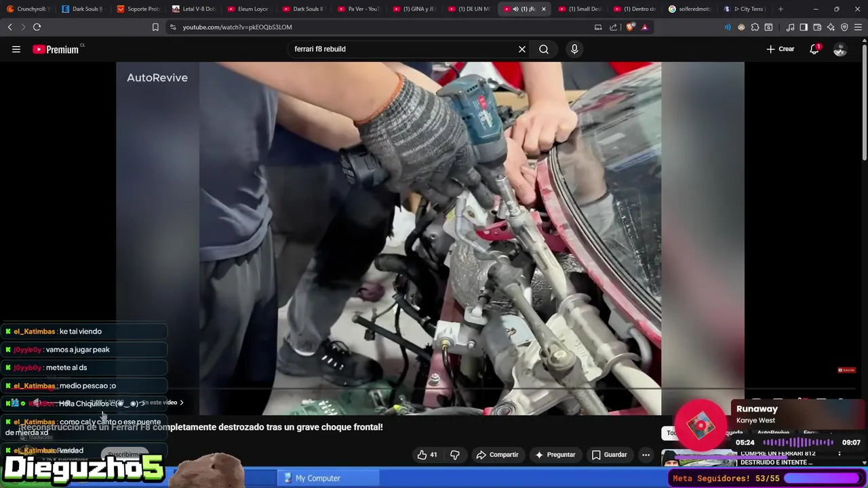This screenshot has width=868, height=488.
Task: Toggle the browser sidebar panel
Action: tap(804, 27)
